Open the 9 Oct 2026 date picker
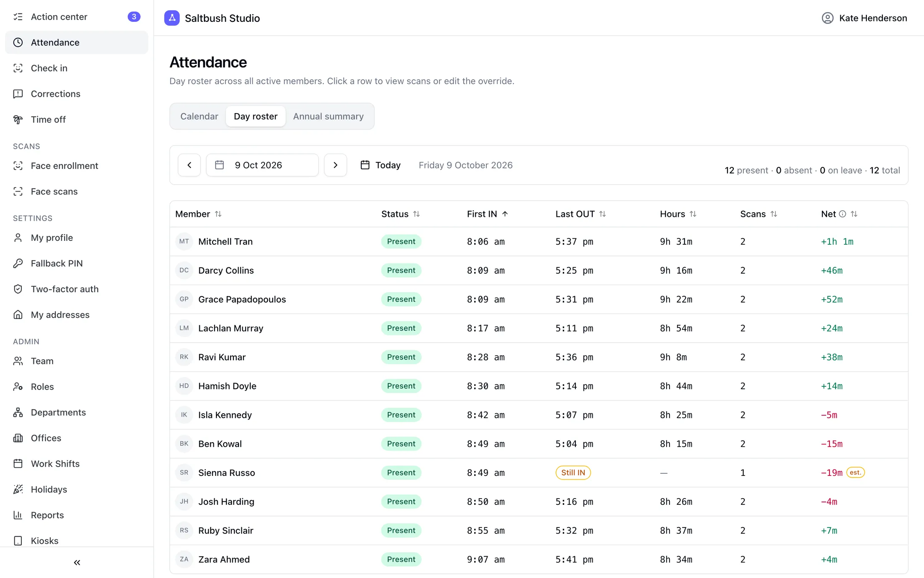Screen dimensions: 924x578 pos(262,165)
